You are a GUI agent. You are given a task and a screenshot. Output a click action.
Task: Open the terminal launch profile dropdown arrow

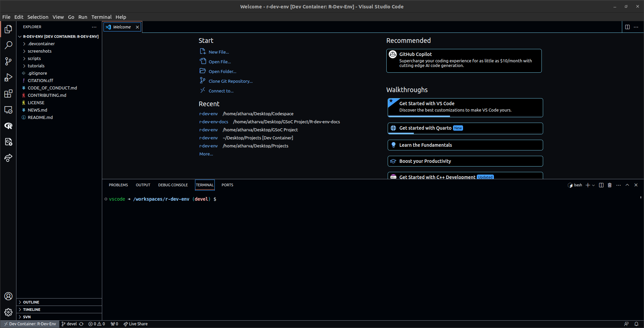(x=593, y=185)
